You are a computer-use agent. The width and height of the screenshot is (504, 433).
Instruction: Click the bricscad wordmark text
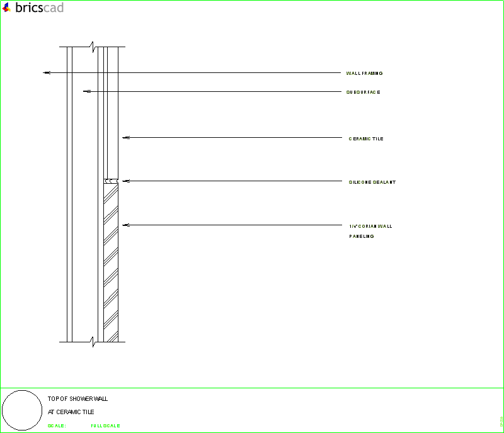[x=38, y=8]
